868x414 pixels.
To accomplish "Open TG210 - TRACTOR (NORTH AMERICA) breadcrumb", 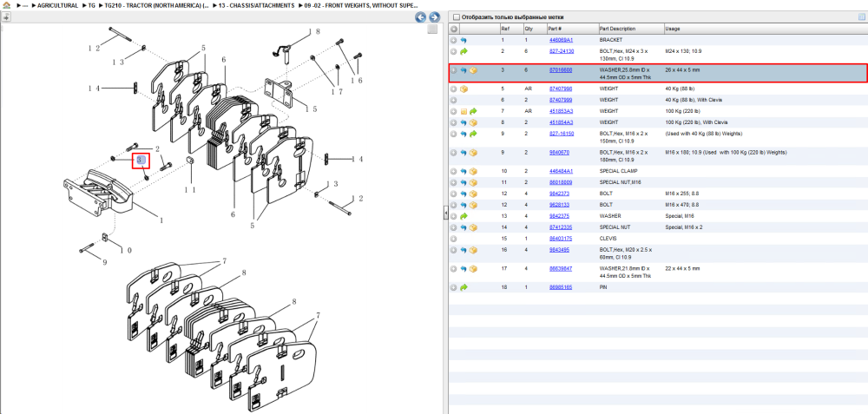I will [x=156, y=5].
